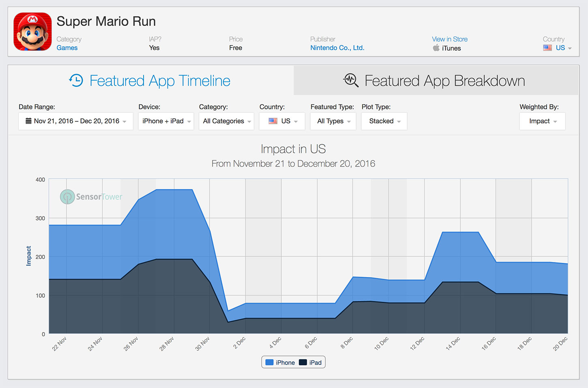This screenshot has height=388, width=588.
Task: Click the '14 Dec' x-axis label
Action: coord(453,343)
